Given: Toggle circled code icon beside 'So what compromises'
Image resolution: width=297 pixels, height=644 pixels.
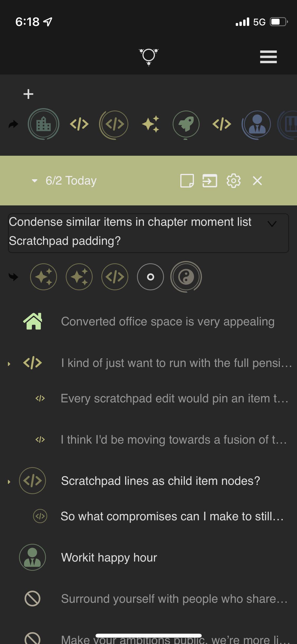Looking at the screenshot, I should (x=40, y=516).
